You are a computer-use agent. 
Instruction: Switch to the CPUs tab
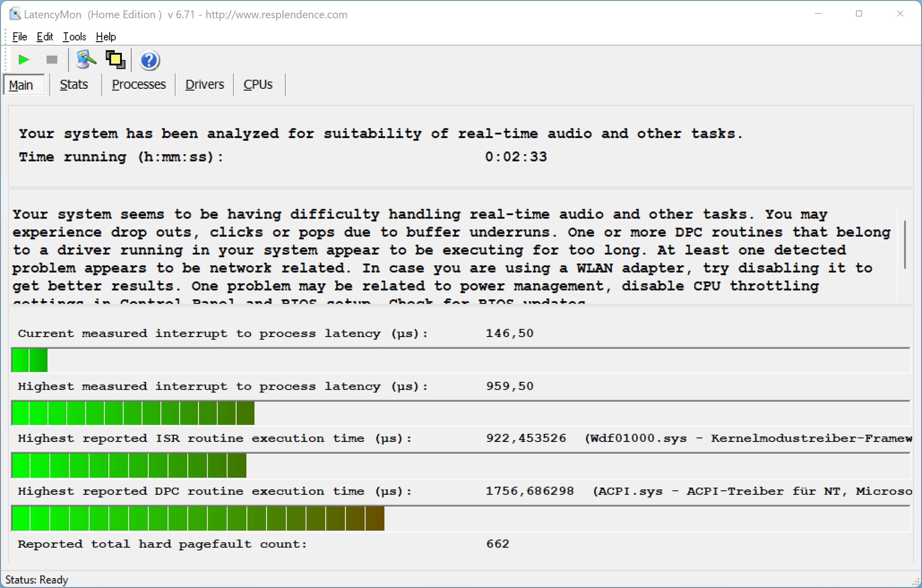click(x=258, y=85)
